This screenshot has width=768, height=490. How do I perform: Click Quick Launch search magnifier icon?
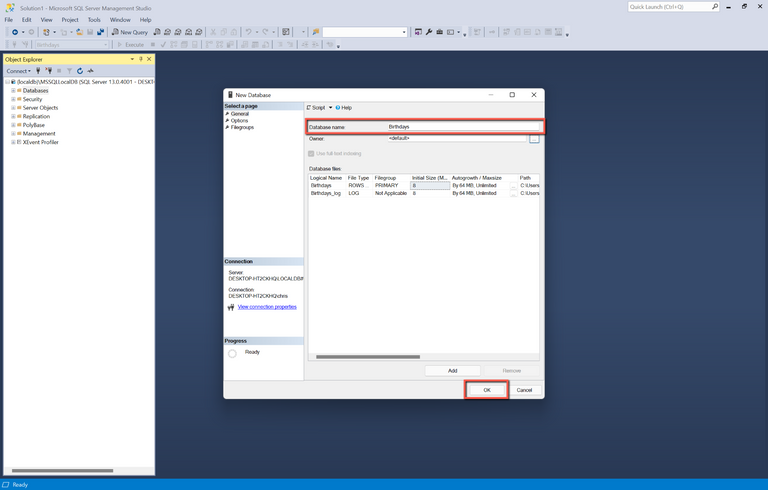pyautogui.click(x=714, y=7)
